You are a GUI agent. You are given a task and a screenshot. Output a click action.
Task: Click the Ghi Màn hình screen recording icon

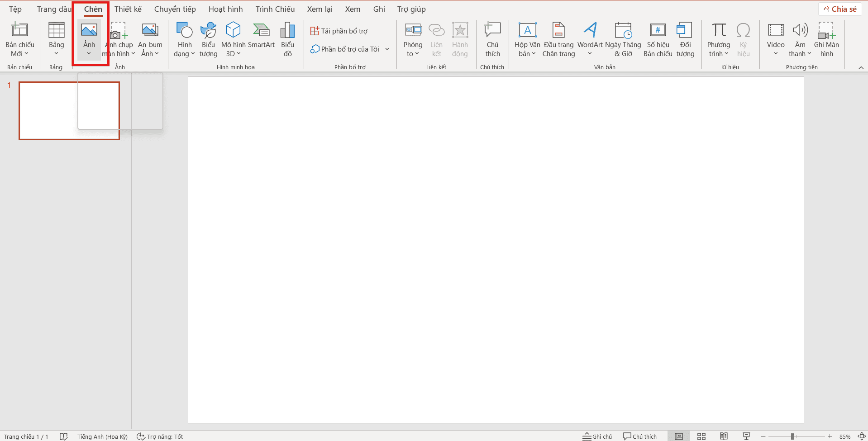(x=826, y=31)
